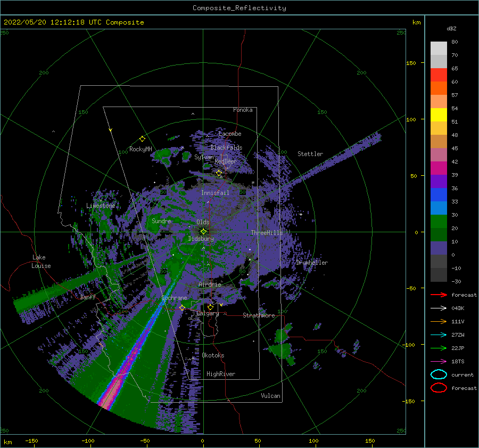This screenshot has height=448, width=479.
Task: Click the km unit label at bottom left
Action: 7,442
